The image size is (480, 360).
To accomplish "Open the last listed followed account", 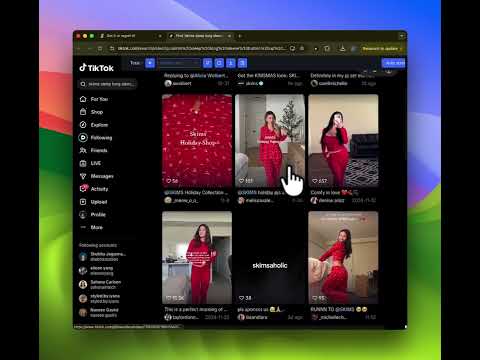I will pos(99,312).
